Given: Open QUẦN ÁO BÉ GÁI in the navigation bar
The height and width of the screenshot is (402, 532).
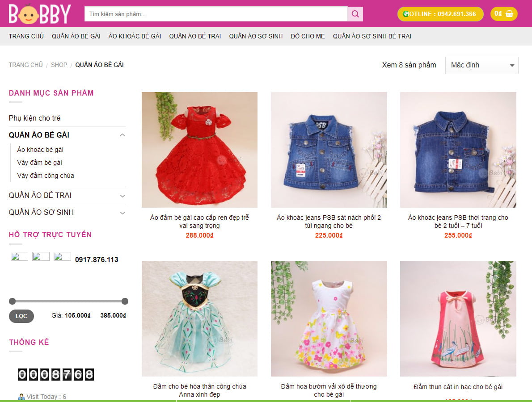Looking at the screenshot, I should 76,36.
